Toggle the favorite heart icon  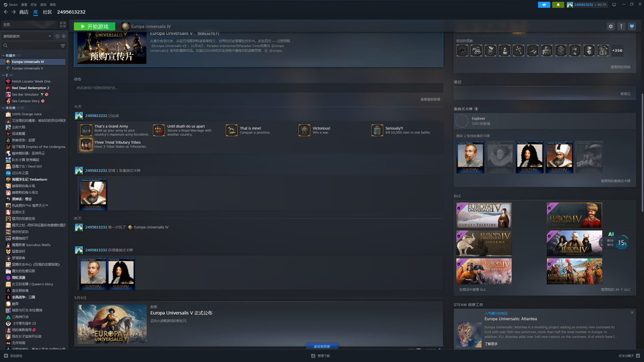pyautogui.click(x=631, y=26)
